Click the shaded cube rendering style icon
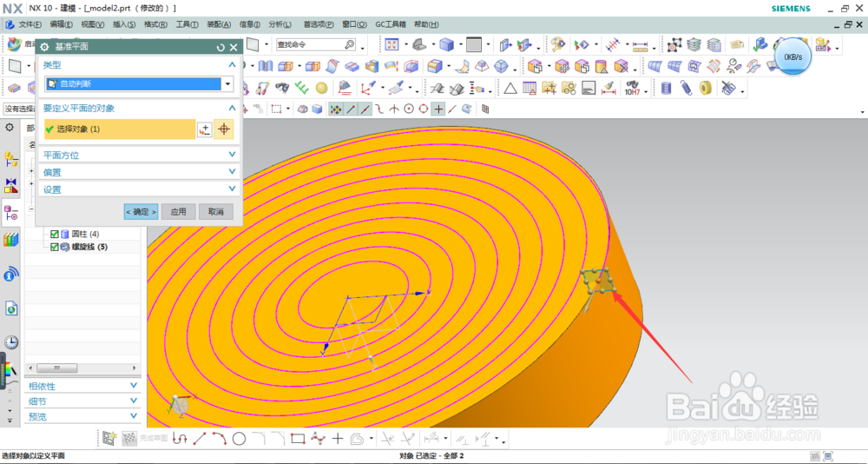Viewport: 868px width, 464px height. point(447,44)
